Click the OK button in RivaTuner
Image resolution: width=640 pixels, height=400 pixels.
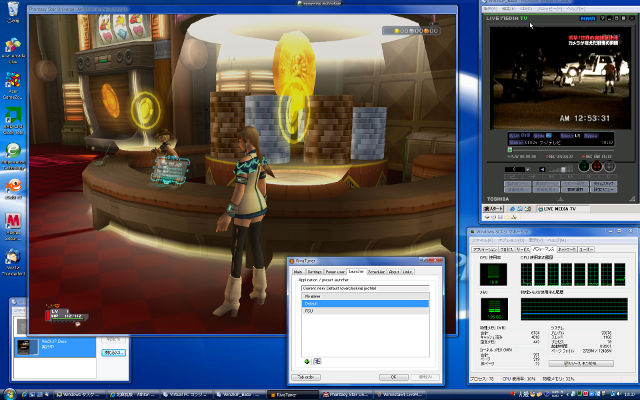pyautogui.click(x=393, y=378)
